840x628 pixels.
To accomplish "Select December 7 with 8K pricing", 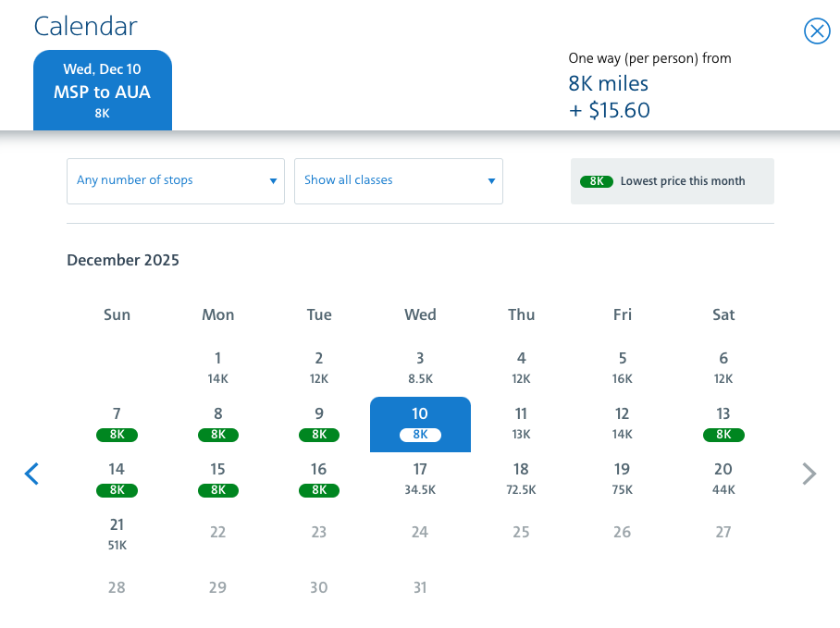I will pos(117,424).
